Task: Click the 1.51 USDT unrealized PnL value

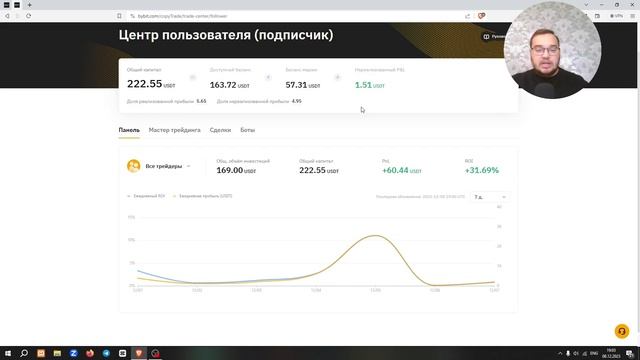Action: [370, 85]
